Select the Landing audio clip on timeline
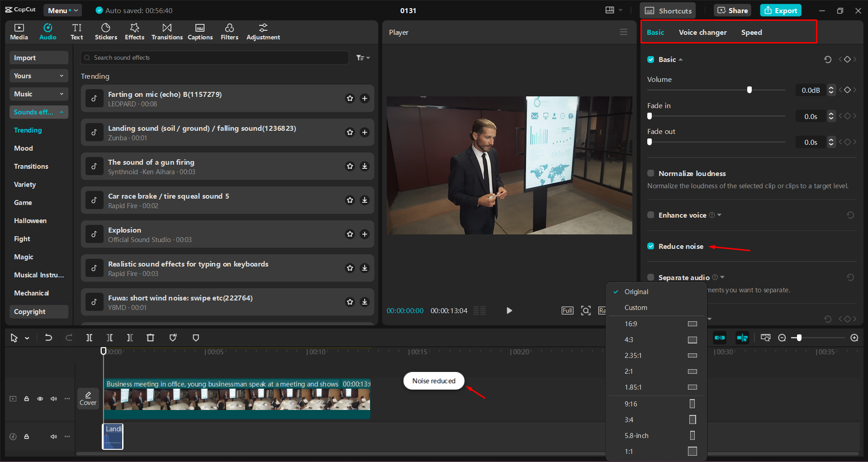This screenshot has height=462, width=868. 113,437
